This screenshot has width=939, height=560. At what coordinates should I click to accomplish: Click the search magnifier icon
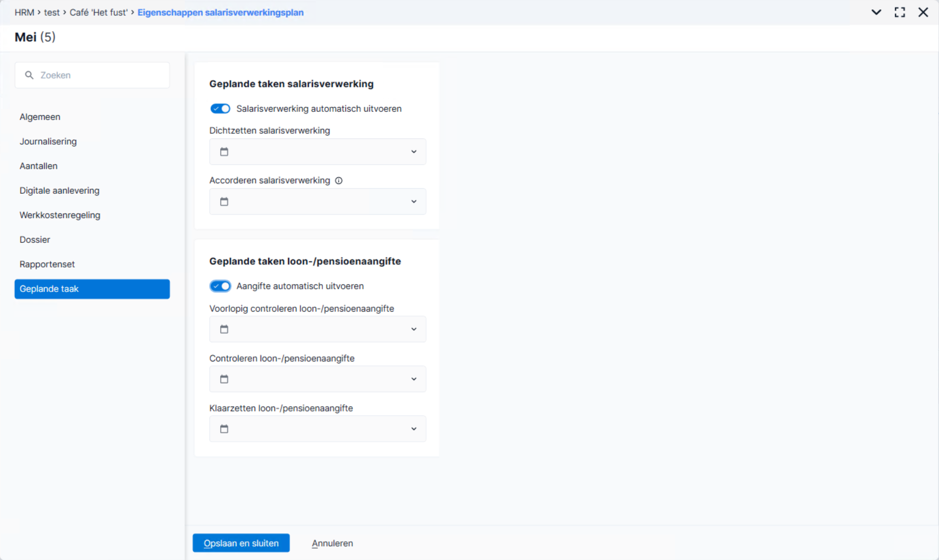click(29, 75)
